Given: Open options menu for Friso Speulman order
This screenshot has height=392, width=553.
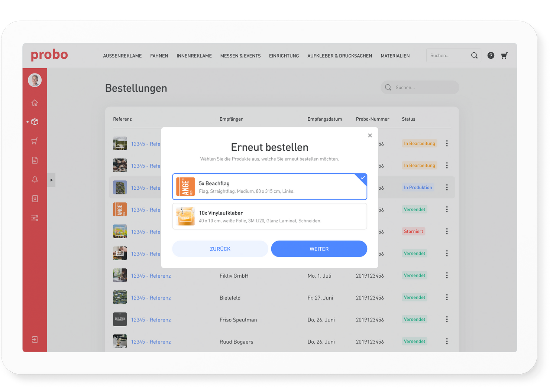Looking at the screenshot, I should (447, 319).
